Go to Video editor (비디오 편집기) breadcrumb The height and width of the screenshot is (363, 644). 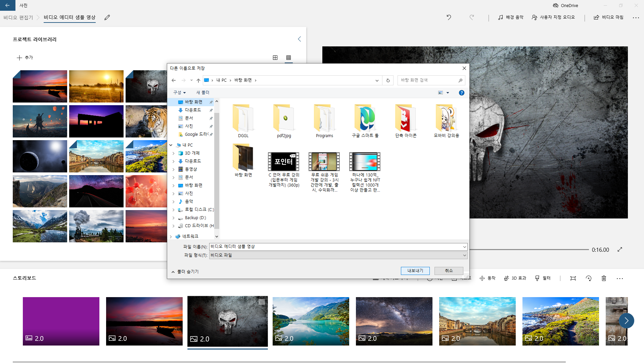[18, 17]
